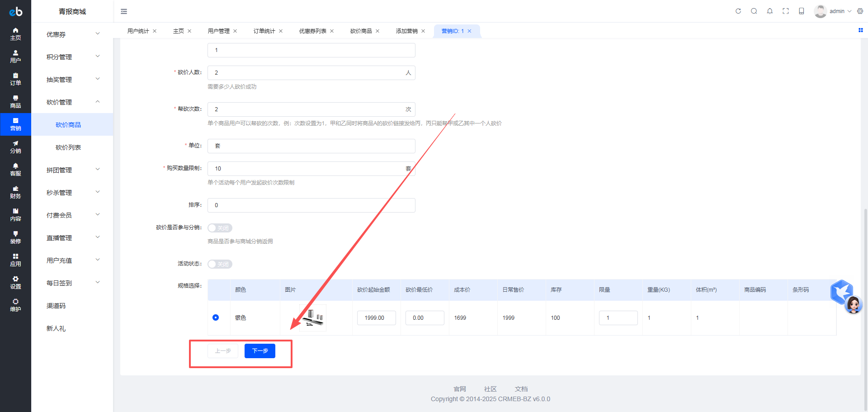Open the theme settings gear icon
Viewport: 868px width, 412px height.
(860, 11)
